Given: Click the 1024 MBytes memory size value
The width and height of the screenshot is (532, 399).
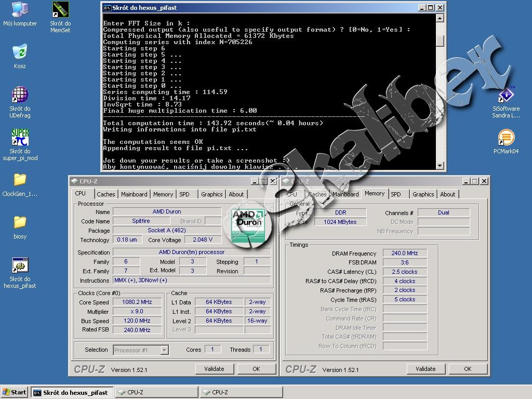Looking at the screenshot, I should tap(340, 222).
